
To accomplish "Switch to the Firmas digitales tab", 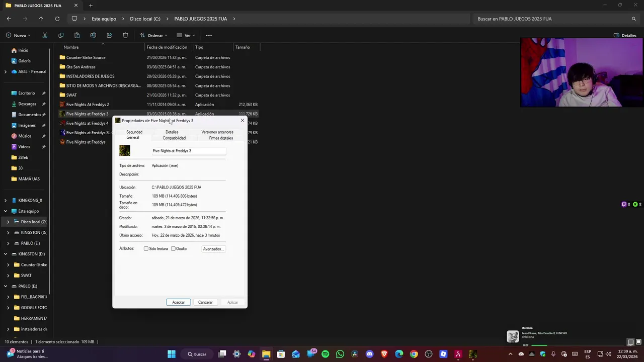I will click(221, 138).
